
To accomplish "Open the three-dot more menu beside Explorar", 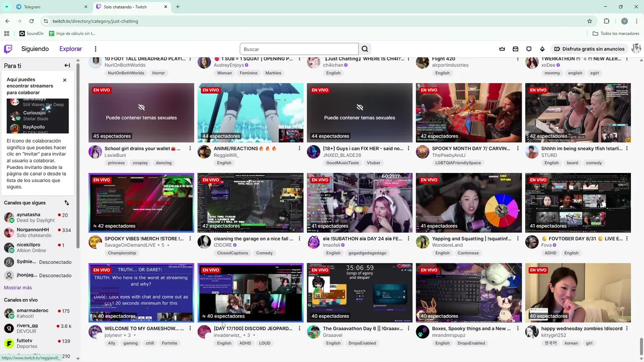I will [x=96, y=49].
